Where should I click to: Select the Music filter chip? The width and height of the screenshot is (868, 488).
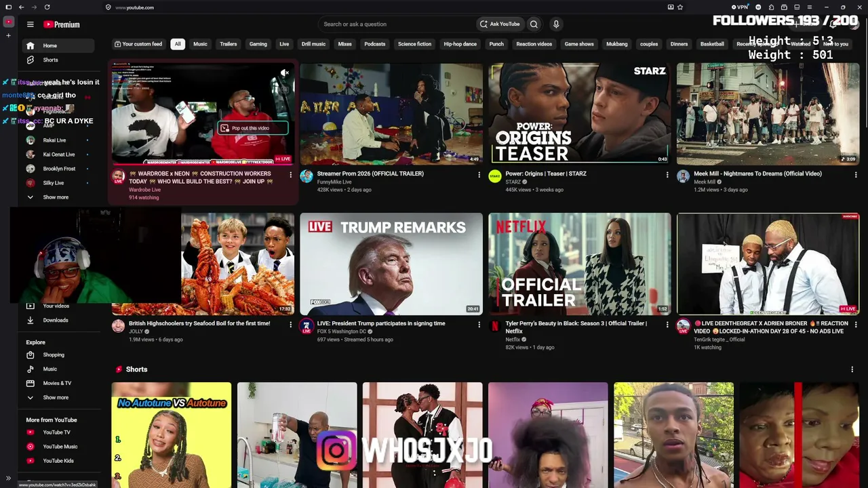[200, 44]
